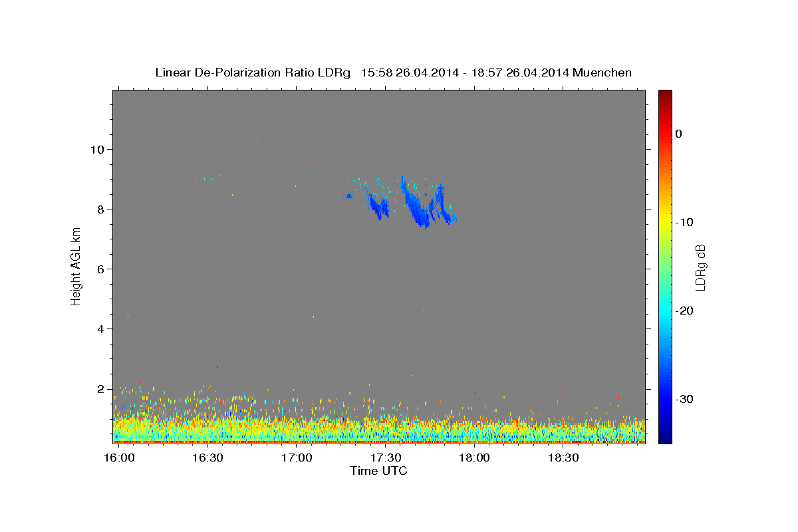Click the 18:00 time axis label
The width and height of the screenshot is (798, 532).
point(475,458)
